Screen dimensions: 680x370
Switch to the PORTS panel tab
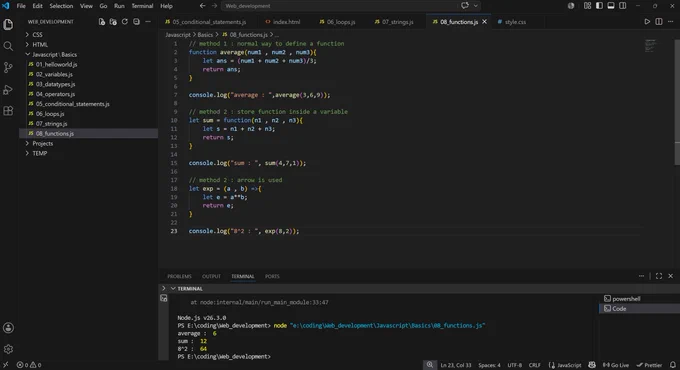pos(272,276)
